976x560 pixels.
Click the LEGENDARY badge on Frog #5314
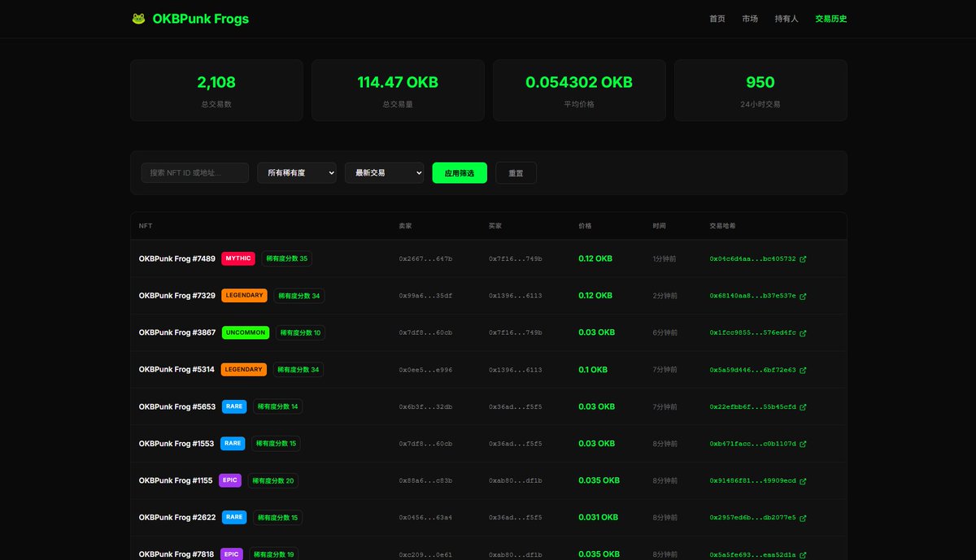tap(243, 369)
